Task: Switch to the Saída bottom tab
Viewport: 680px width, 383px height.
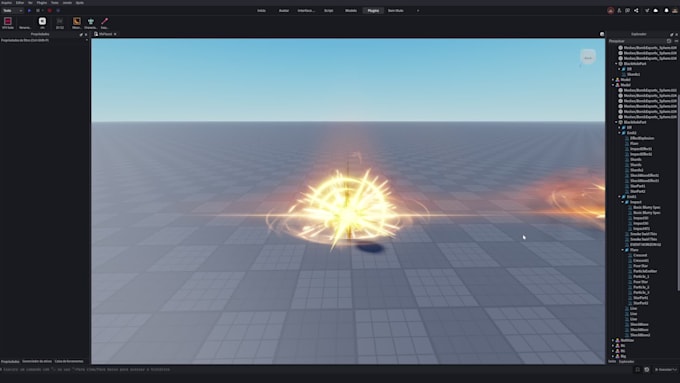Action: tap(612, 361)
